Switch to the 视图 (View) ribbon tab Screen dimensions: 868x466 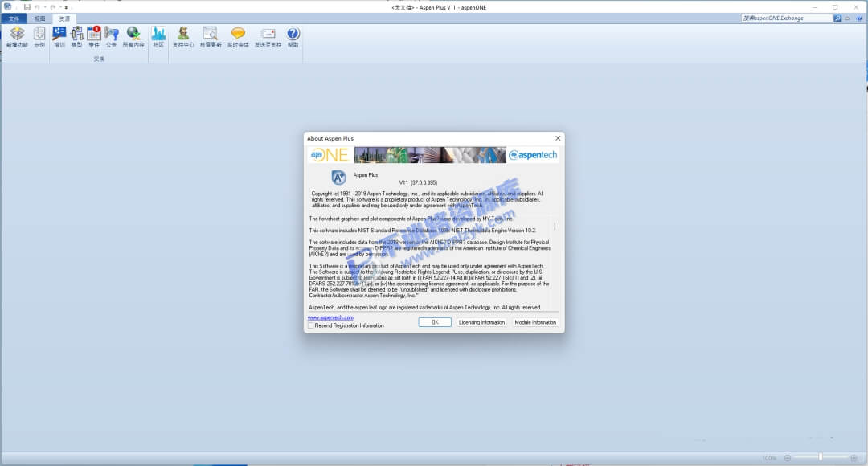coord(40,18)
